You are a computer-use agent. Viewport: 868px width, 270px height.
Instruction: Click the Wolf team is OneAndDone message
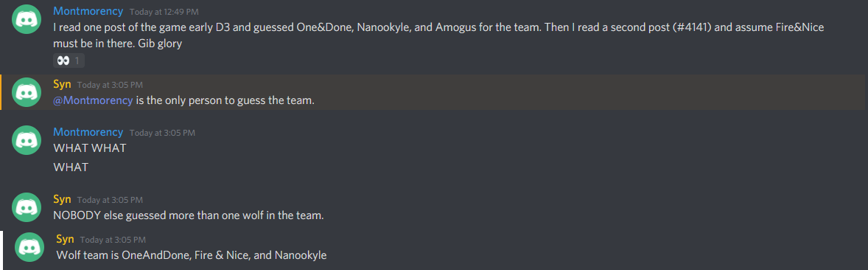(x=192, y=255)
